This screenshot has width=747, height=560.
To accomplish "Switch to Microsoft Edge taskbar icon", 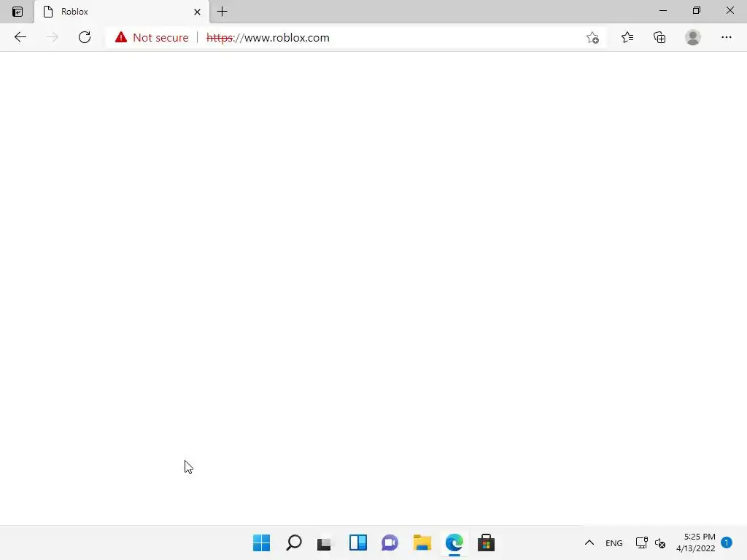I will click(454, 542).
